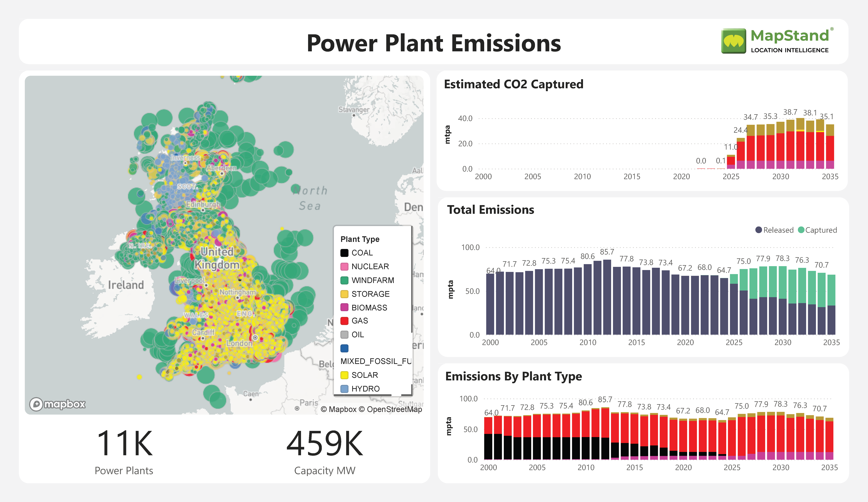Click the Estimated CO2 Captured chart title
This screenshot has height=502, width=868.
(514, 84)
